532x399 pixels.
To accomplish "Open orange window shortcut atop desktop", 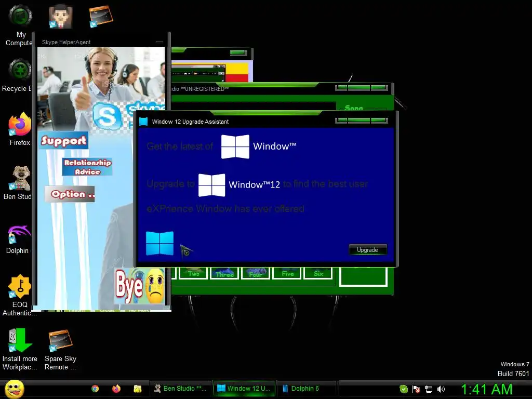I will click(101, 16).
